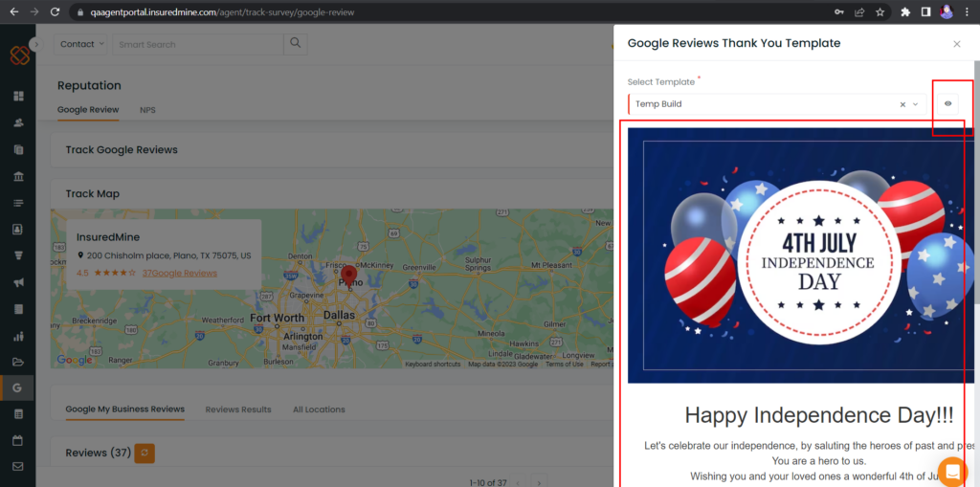
Task: Open the Select Template dropdown arrow
Action: (916, 104)
